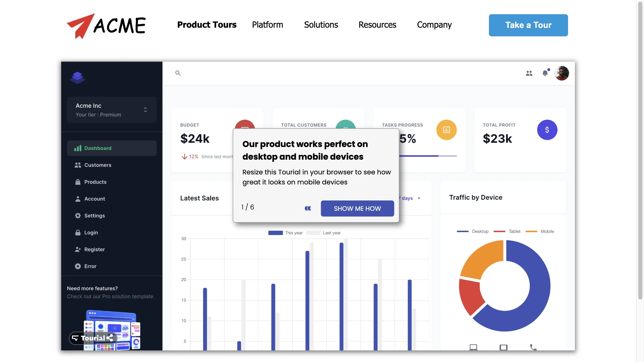644x362 pixels.
Task: Click the search magnifier icon
Action: (x=178, y=73)
